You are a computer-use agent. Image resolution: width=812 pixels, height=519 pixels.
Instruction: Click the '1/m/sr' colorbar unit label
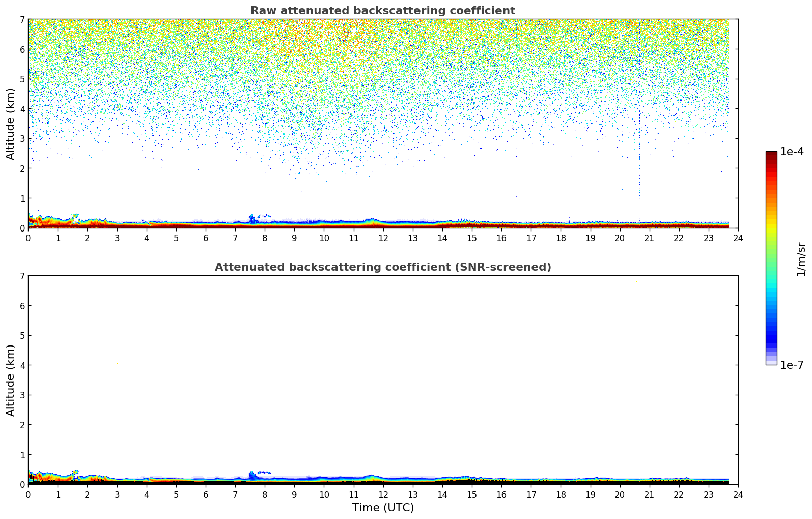coord(801,259)
